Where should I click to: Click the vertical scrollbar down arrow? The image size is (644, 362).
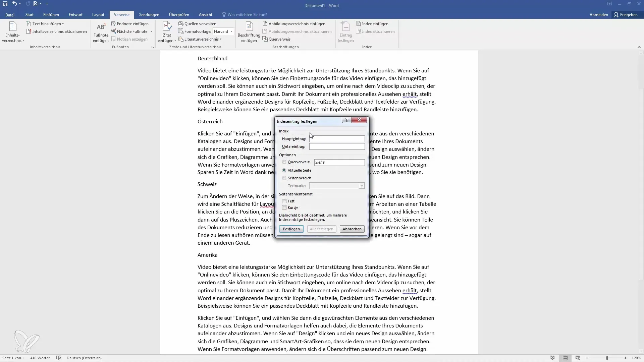641,351
